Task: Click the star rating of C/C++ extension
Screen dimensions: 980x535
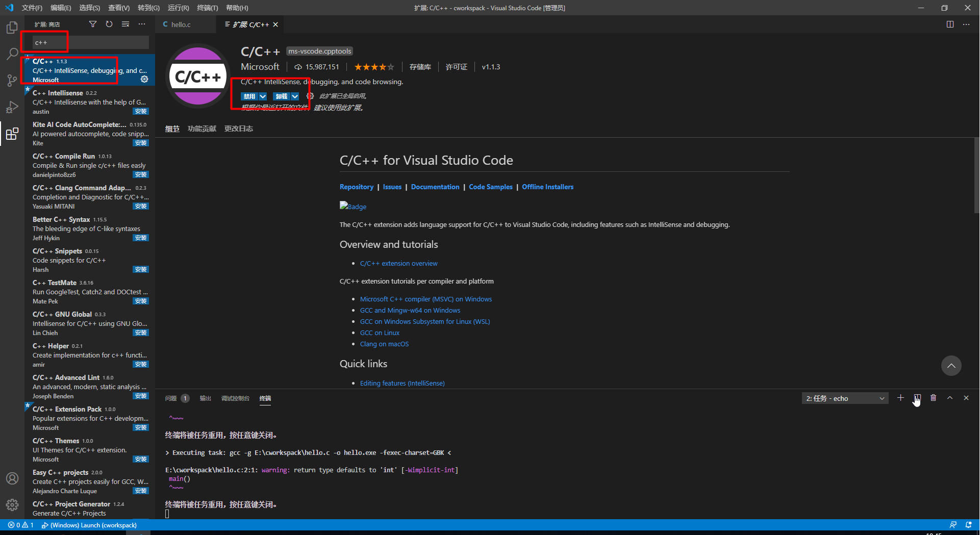Action: click(374, 67)
